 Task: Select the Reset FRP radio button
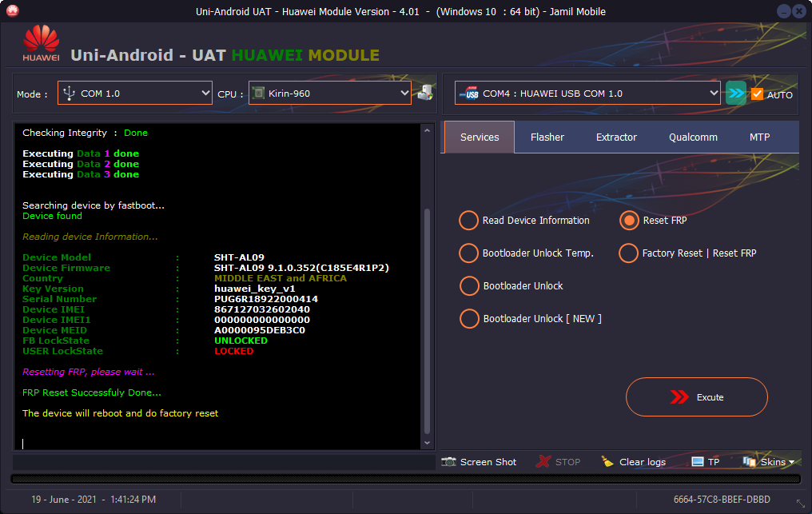pyautogui.click(x=629, y=220)
